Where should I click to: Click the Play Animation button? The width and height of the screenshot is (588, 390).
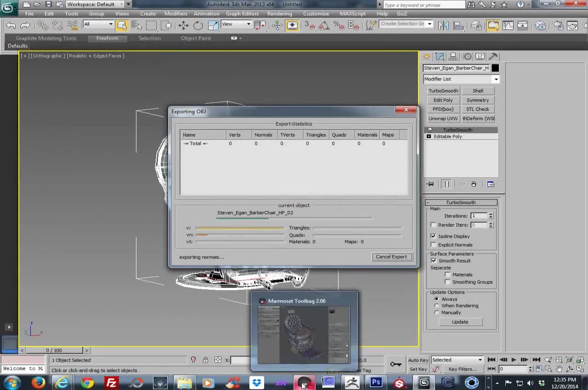[514, 360]
